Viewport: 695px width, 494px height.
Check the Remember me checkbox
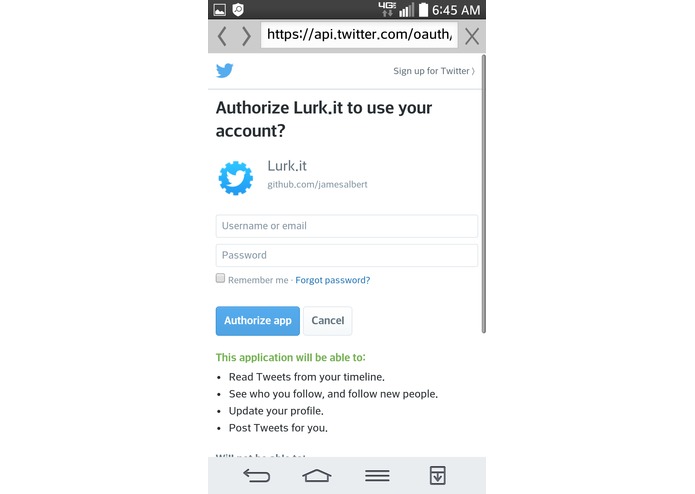tap(220, 278)
